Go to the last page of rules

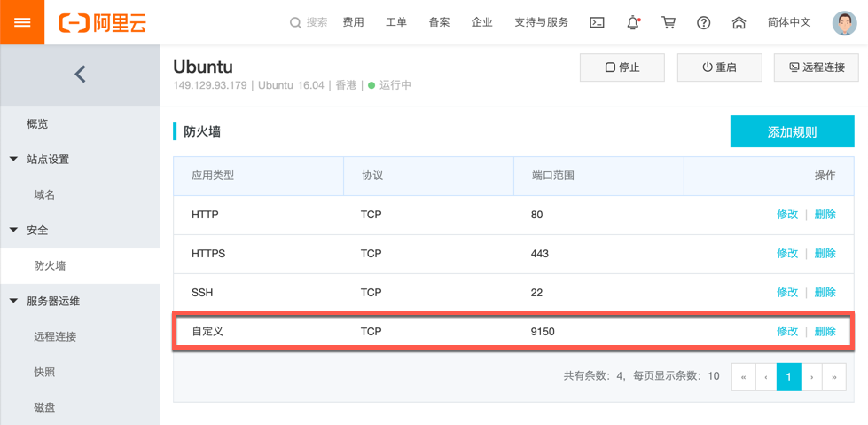(833, 377)
